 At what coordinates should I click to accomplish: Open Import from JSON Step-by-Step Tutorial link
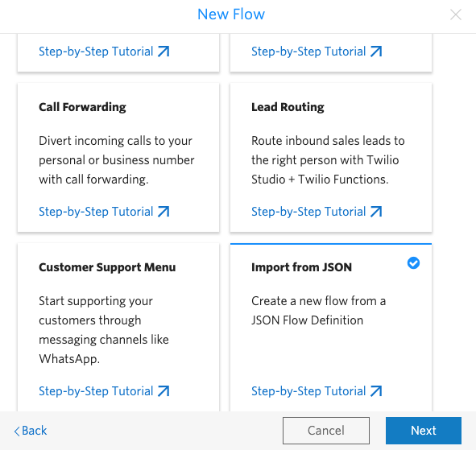[x=317, y=391]
